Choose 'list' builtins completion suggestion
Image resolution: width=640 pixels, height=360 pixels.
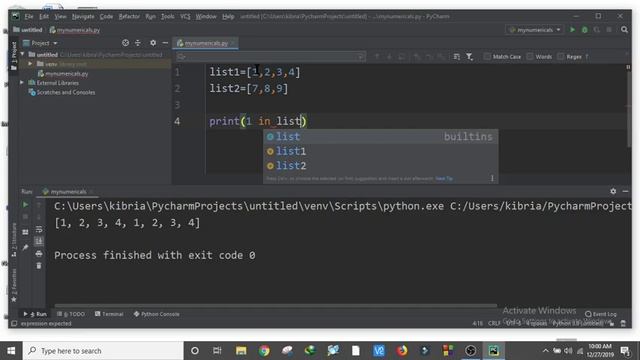coord(380,136)
